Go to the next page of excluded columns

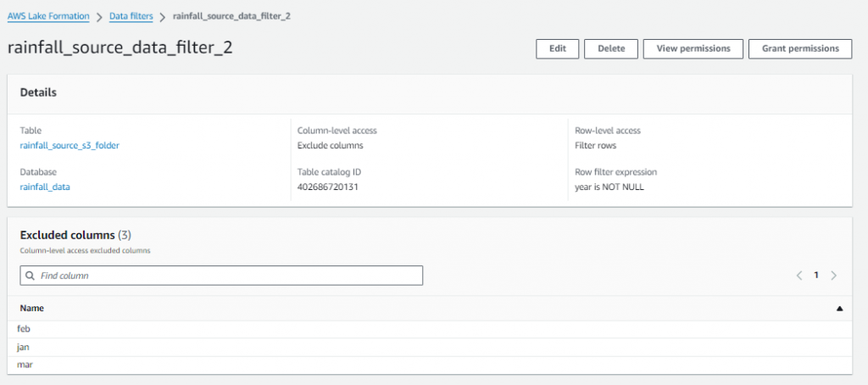tap(834, 276)
